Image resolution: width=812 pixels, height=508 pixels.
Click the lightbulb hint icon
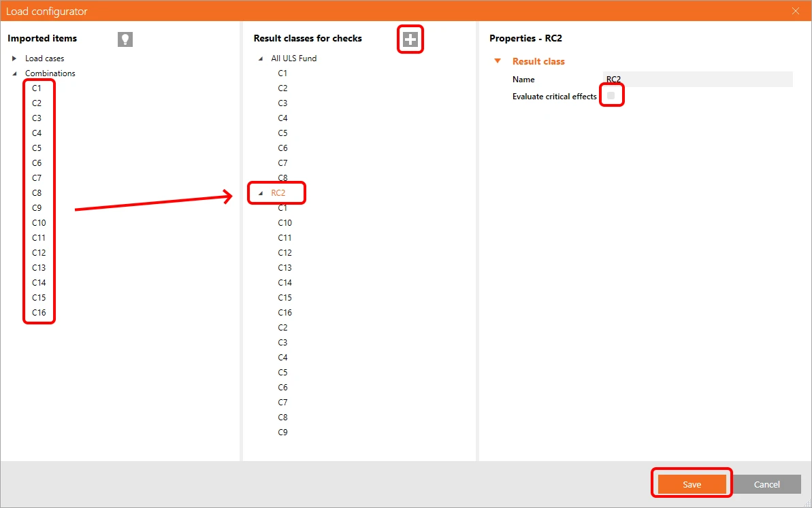125,39
